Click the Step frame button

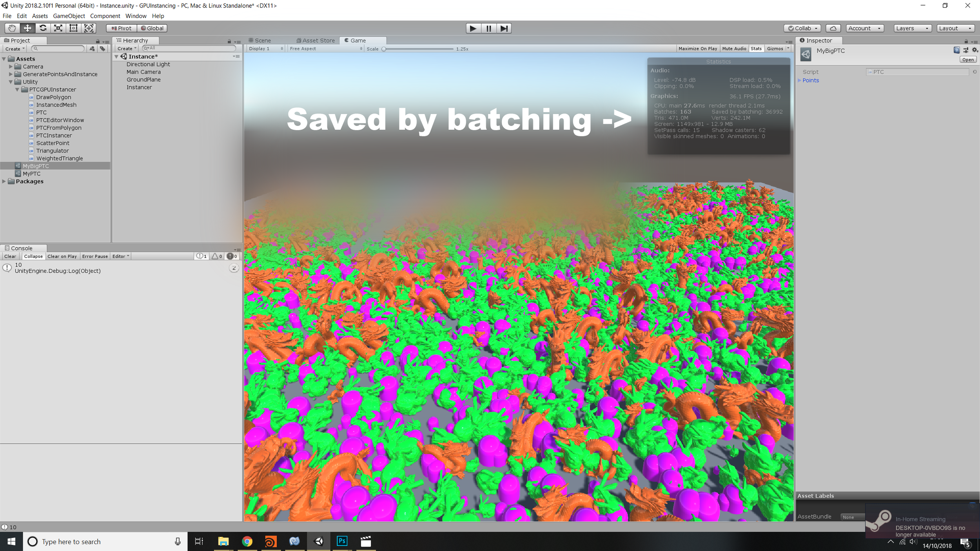click(x=504, y=28)
